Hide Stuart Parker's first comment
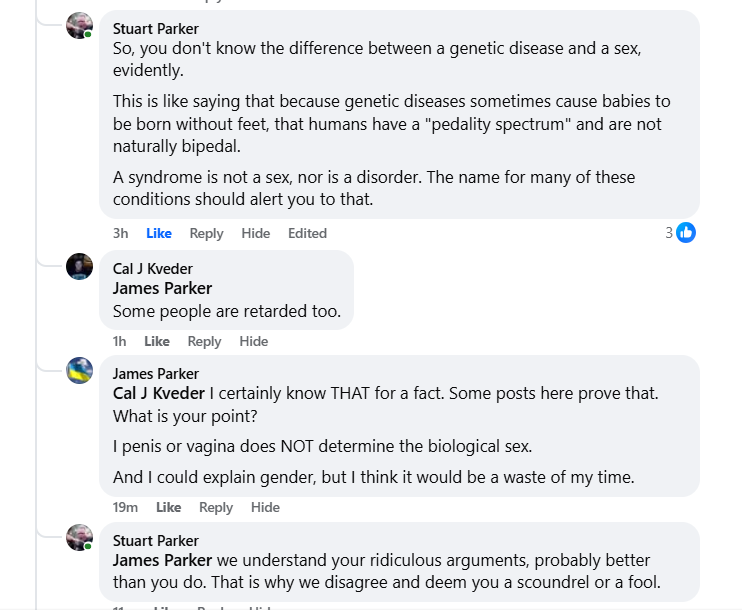The width and height of the screenshot is (742, 611). pyautogui.click(x=256, y=233)
